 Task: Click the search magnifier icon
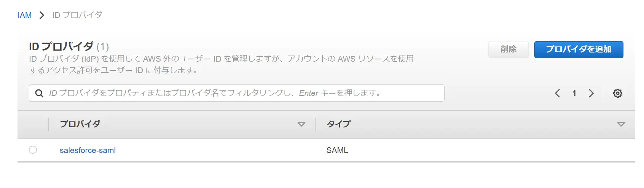(39, 93)
